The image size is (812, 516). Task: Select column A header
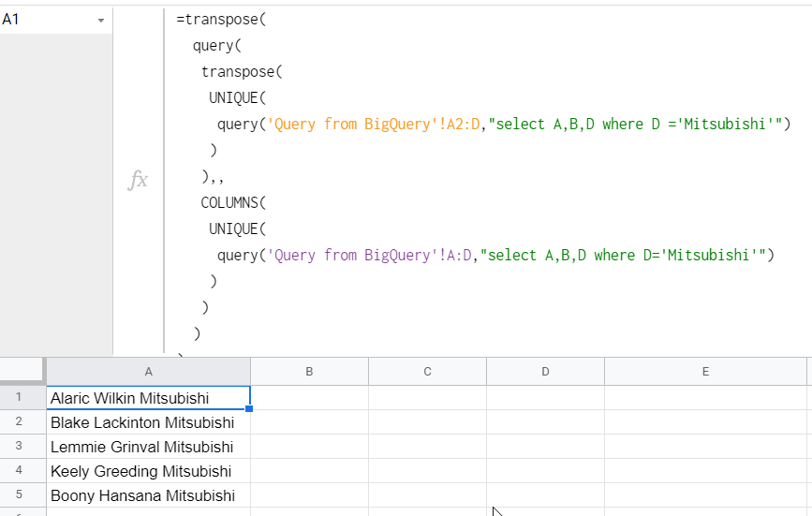(x=149, y=372)
